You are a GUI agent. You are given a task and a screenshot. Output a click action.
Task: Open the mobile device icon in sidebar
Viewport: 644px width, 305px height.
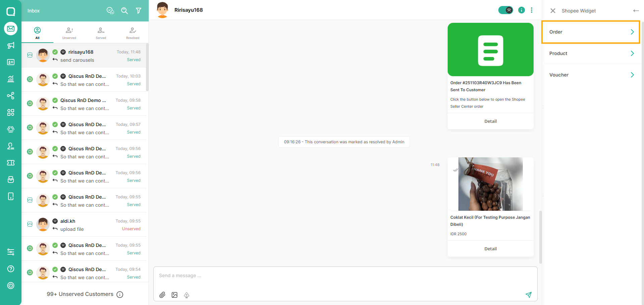coord(11,196)
